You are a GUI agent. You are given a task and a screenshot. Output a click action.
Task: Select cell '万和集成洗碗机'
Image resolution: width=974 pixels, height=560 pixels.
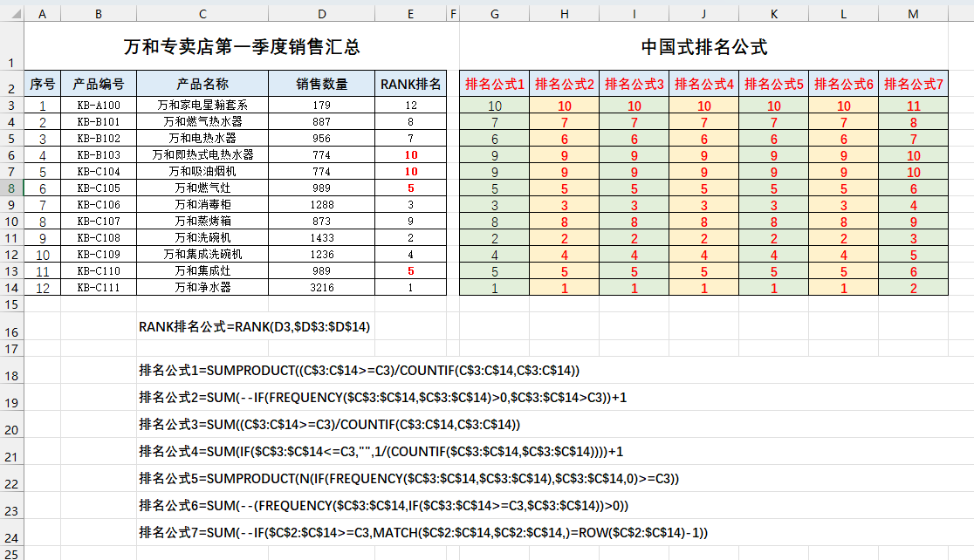pos(202,254)
